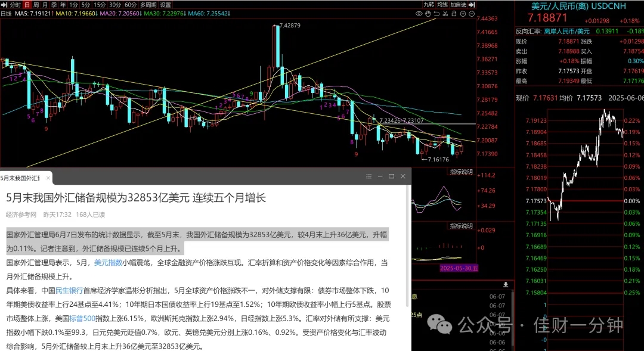Collapse left panel arrow icon at top-left
The image size is (644, 351).
pyautogui.click(x=4, y=5)
